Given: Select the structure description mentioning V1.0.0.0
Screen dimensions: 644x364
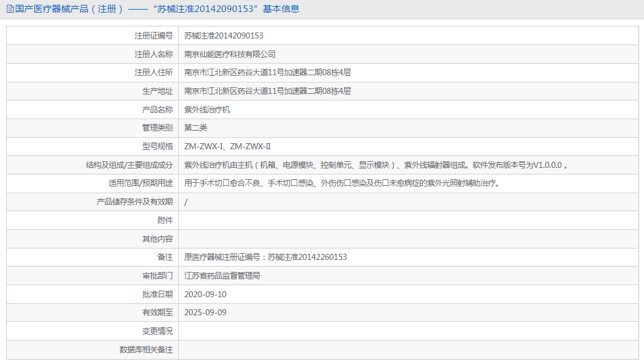Looking at the screenshot, I should [376, 165].
